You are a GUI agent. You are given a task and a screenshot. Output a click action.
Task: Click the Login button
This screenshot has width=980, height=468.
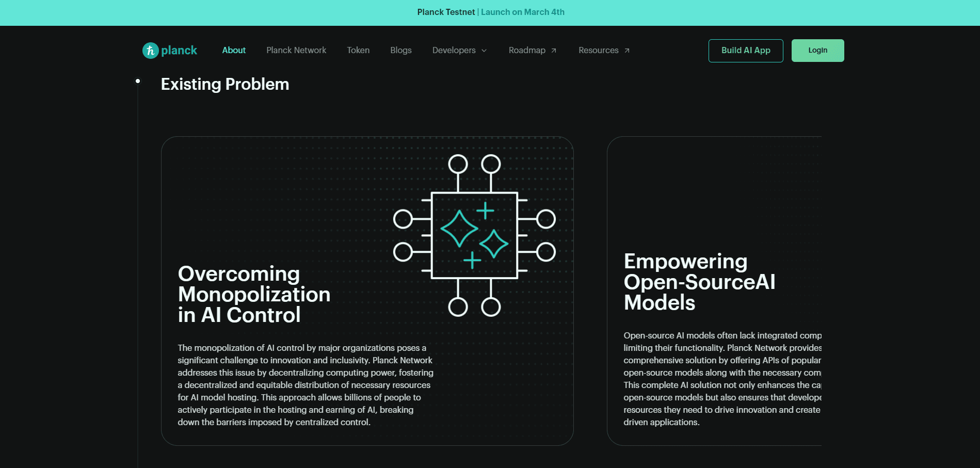[x=818, y=51]
